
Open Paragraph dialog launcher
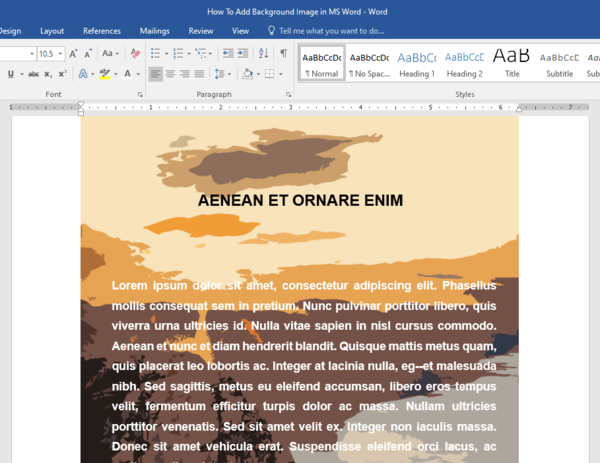click(288, 95)
